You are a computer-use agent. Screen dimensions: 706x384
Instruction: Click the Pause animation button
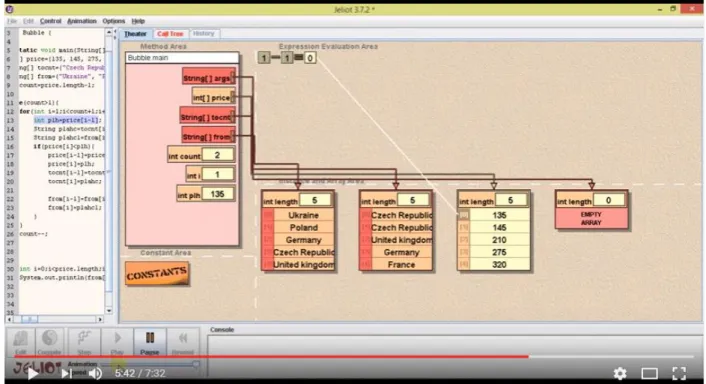pos(150,342)
